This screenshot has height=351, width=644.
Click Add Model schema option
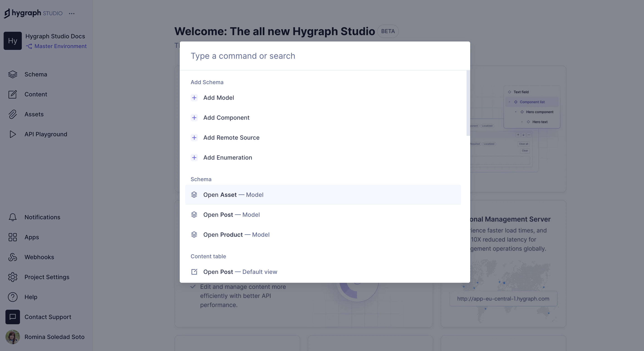click(219, 97)
